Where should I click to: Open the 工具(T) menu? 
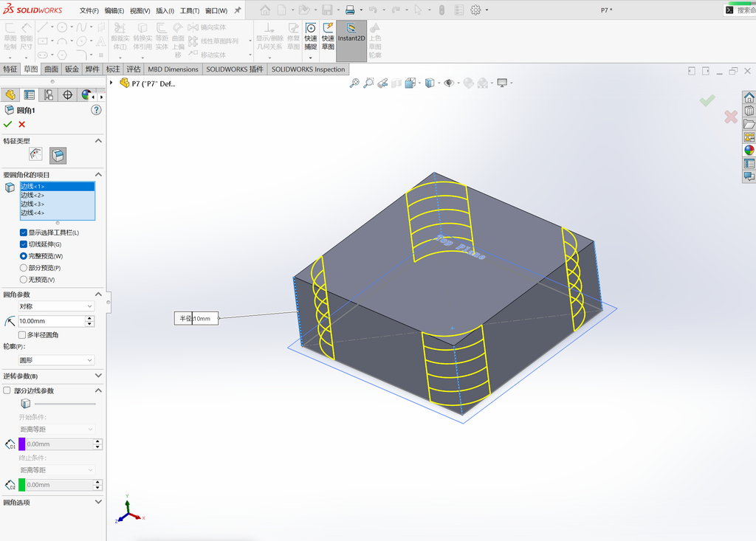(190, 10)
